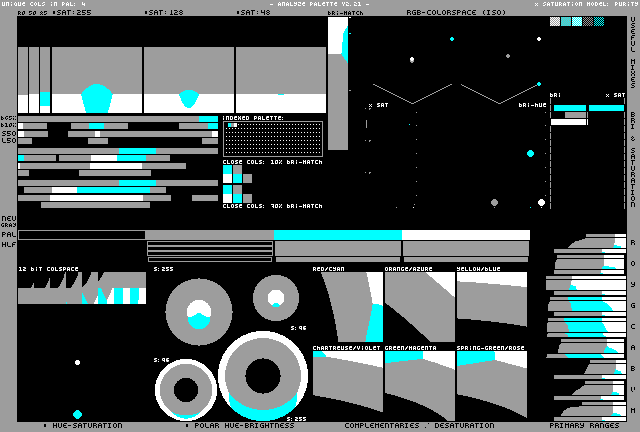Select the cyan segment of the PAL bar
640x432 pixels.
(337, 235)
